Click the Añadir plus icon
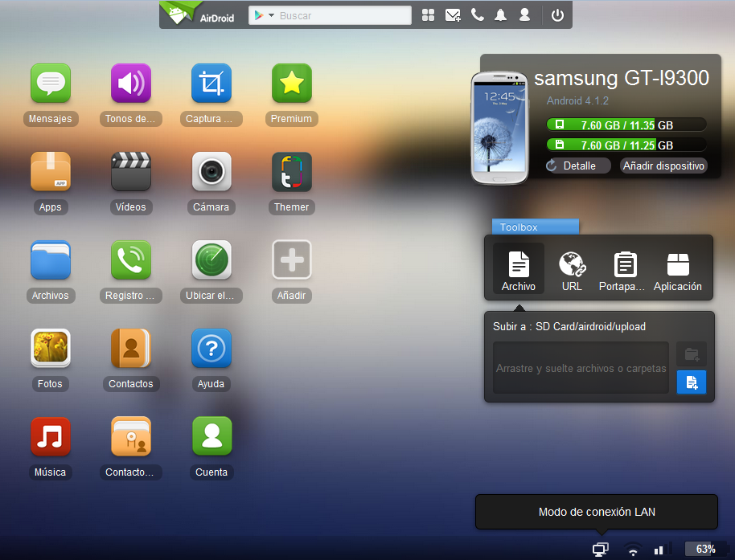735x560 pixels. click(x=292, y=260)
